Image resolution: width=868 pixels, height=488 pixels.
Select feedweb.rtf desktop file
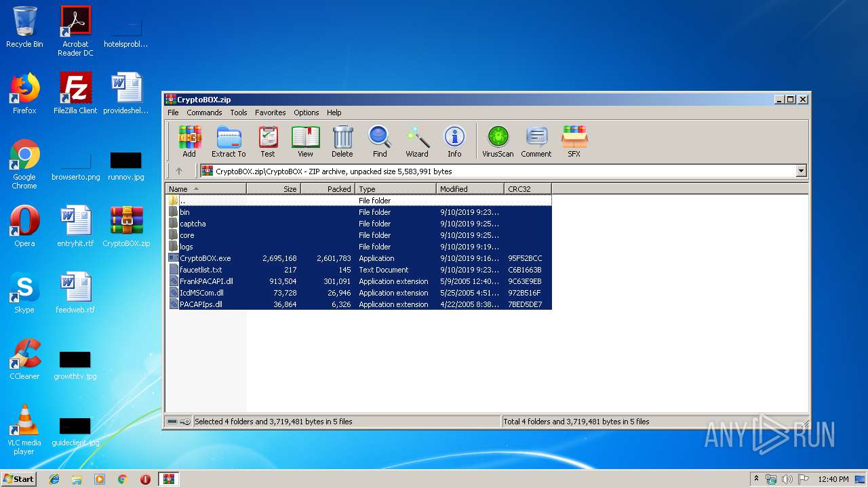click(x=75, y=293)
